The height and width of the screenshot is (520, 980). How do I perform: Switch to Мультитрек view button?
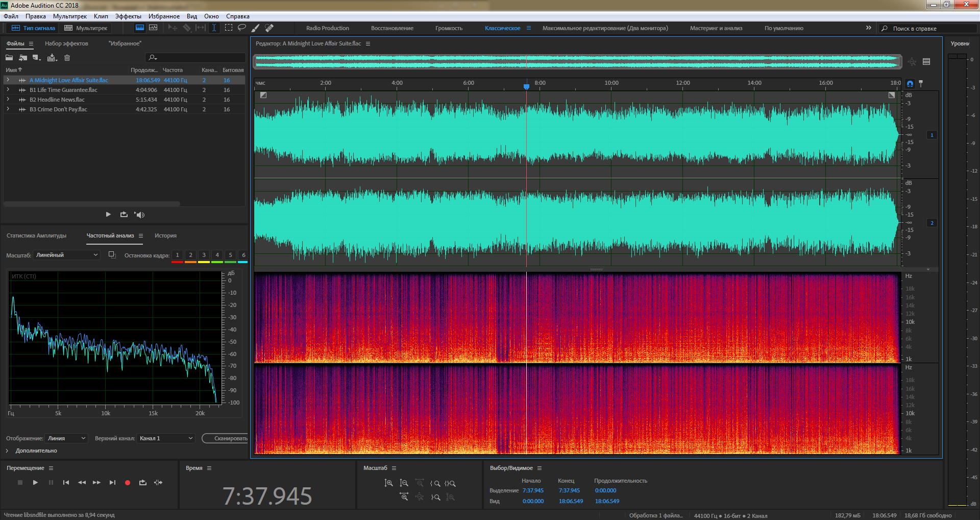tap(86, 28)
